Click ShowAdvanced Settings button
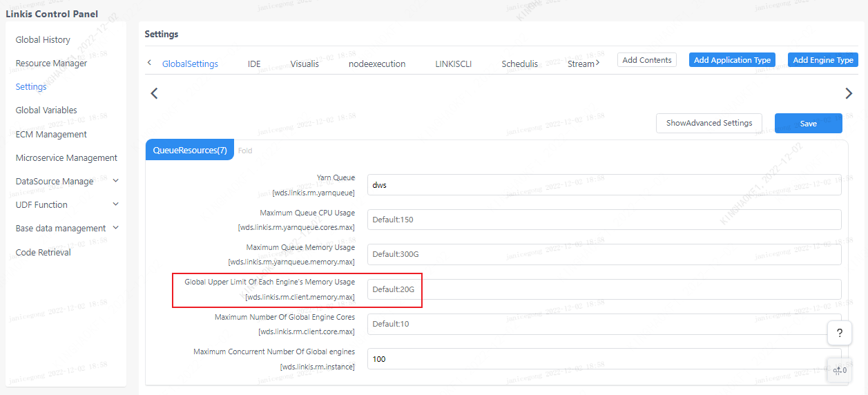Image resolution: width=868 pixels, height=395 pixels. [708, 123]
